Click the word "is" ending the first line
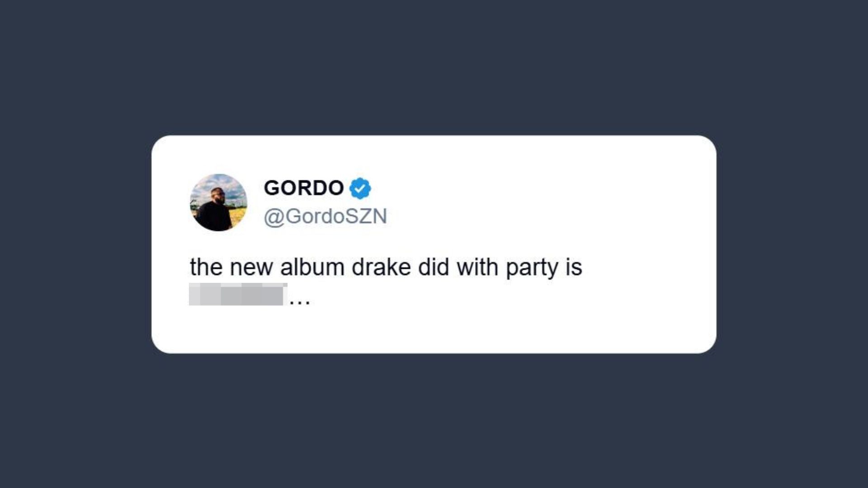The height and width of the screenshot is (488, 868). [x=574, y=267]
